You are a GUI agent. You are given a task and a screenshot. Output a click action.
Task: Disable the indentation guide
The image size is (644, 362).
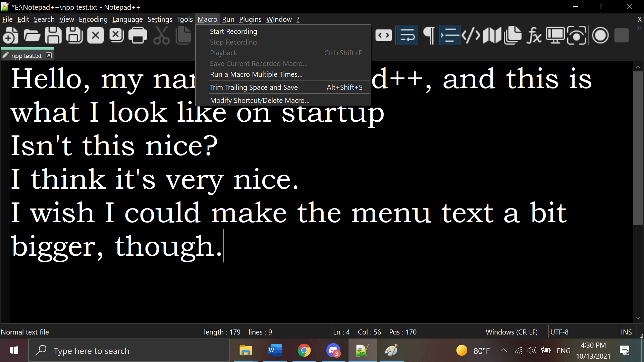tap(449, 35)
